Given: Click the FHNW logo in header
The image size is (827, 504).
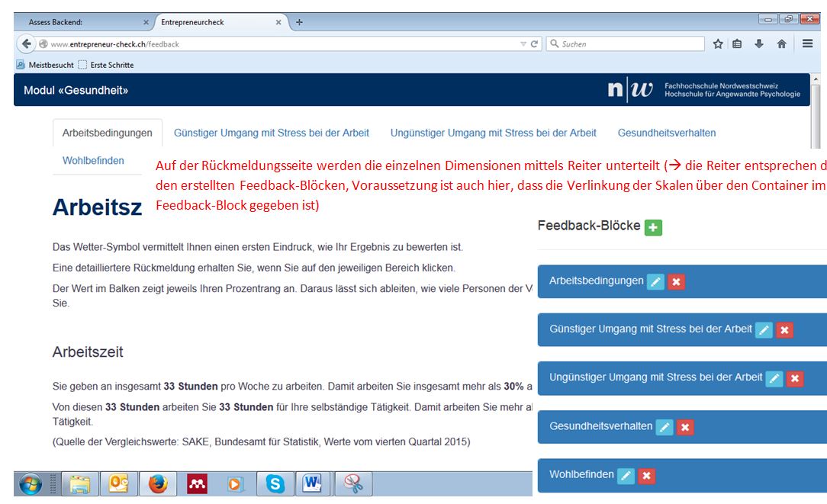Looking at the screenshot, I should click(x=703, y=90).
